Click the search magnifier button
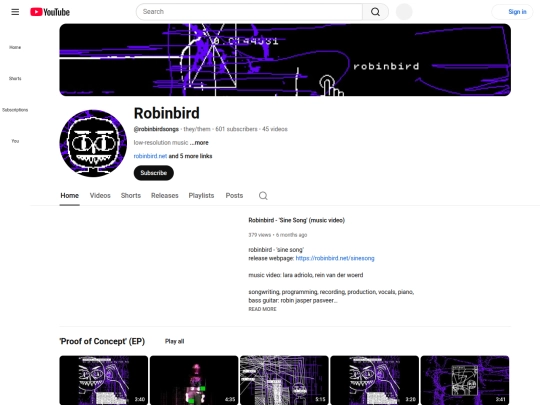The image size is (540, 405). point(375,12)
